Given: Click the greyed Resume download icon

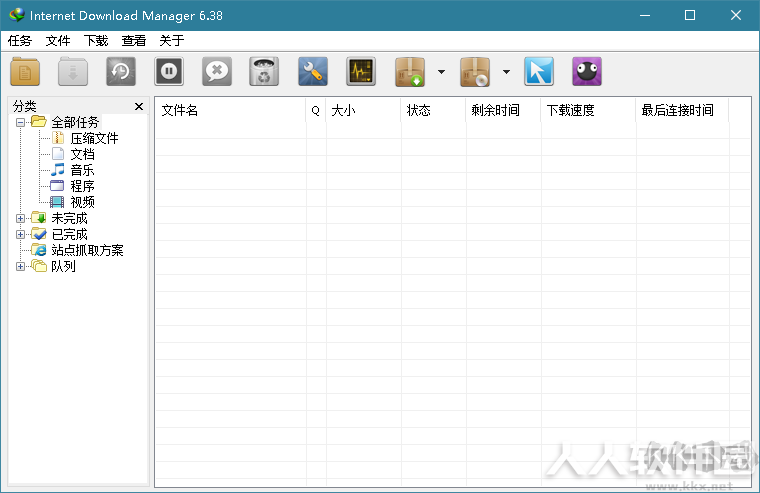Looking at the screenshot, I should (x=73, y=72).
